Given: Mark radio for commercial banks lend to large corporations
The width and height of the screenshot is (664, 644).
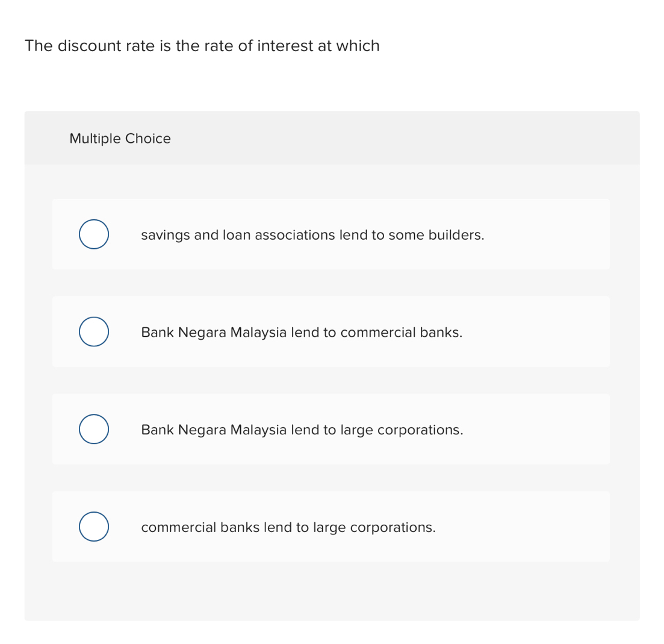Looking at the screenshot, I should pos(93,527).
